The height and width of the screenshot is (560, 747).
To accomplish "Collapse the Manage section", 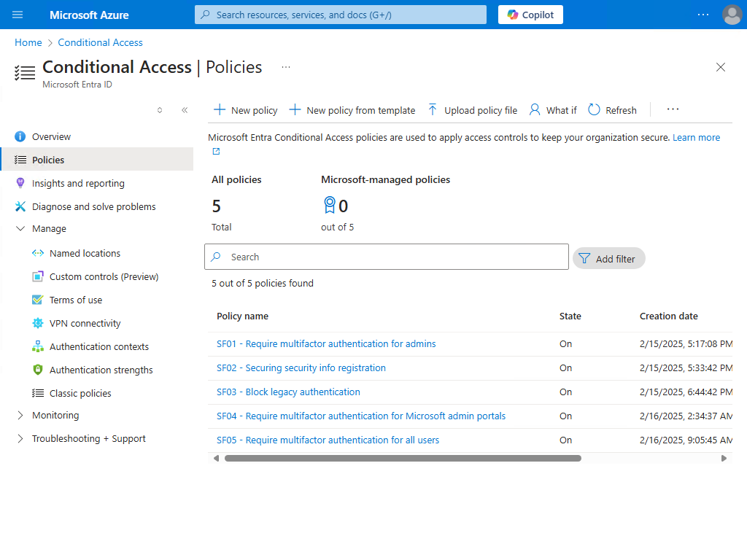I will 20,229.
